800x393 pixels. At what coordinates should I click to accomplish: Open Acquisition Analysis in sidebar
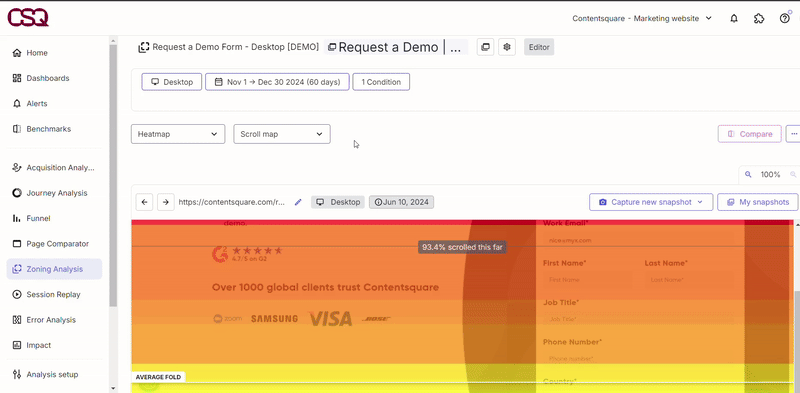pyautogui.click(x=54, y=167)
